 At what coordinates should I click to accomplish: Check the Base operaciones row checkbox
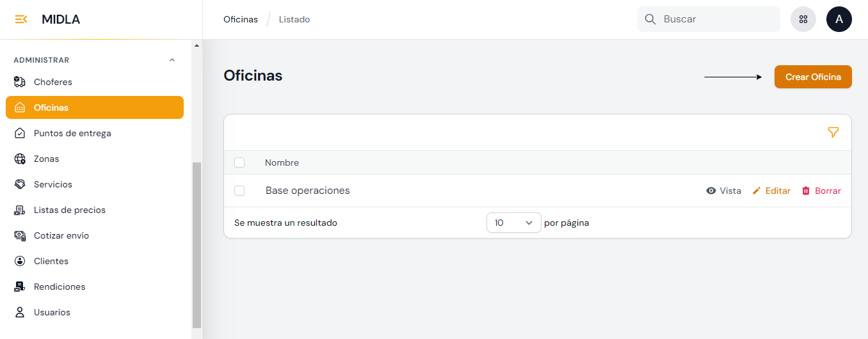click(x=239, y=191)
